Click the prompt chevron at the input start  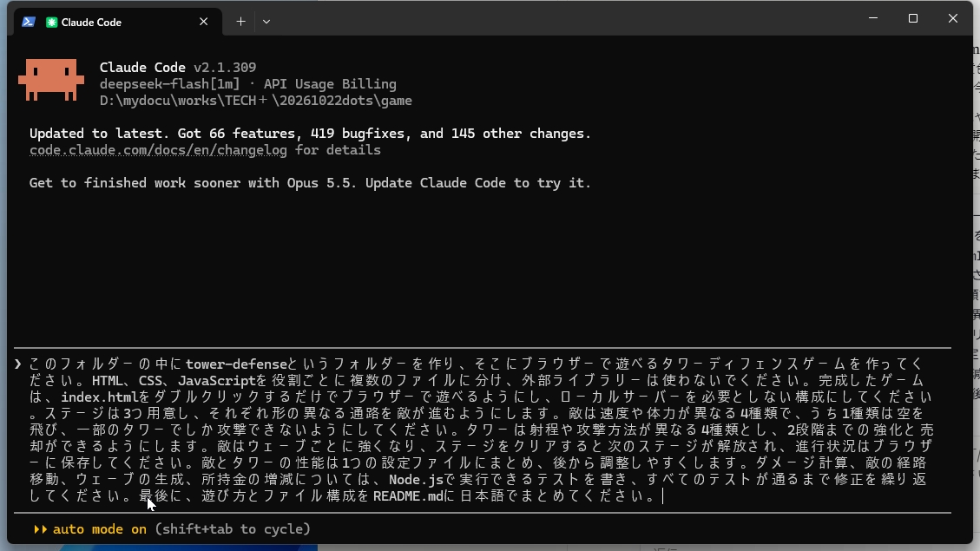pyautogui.click(x=17, y=364)
